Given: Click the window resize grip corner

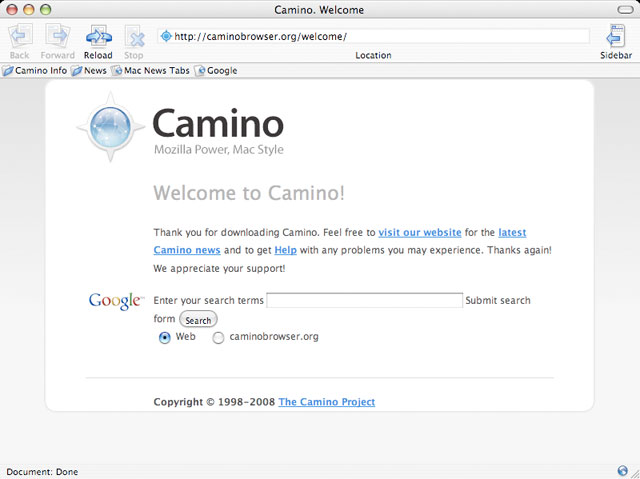Looking at the screenshot, I should (x=635, y=473).
